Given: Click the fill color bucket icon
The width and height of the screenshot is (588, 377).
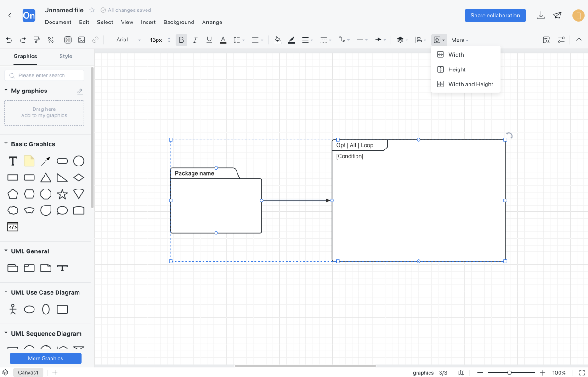Looking at the screenshot, I should point(277,40).
